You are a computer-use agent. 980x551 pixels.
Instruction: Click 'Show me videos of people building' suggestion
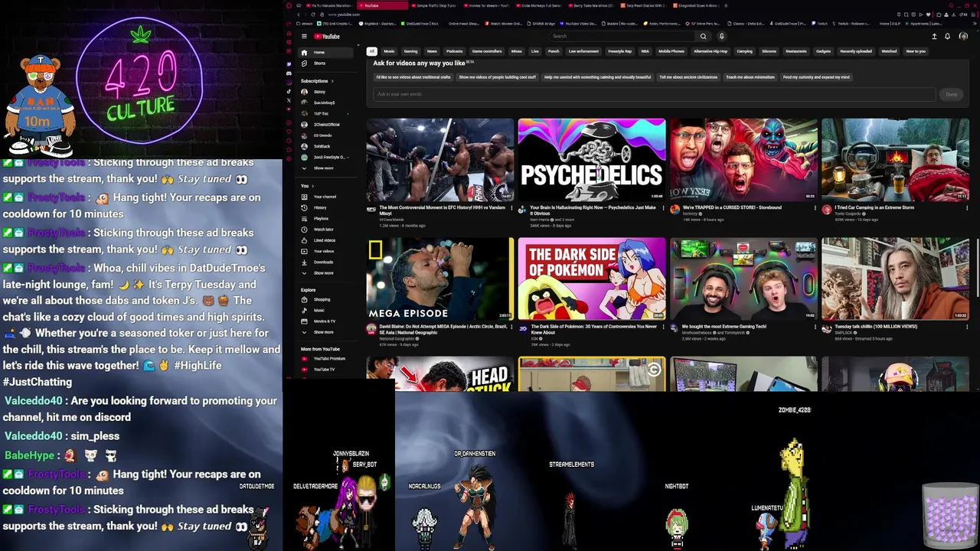coord(498,77)
